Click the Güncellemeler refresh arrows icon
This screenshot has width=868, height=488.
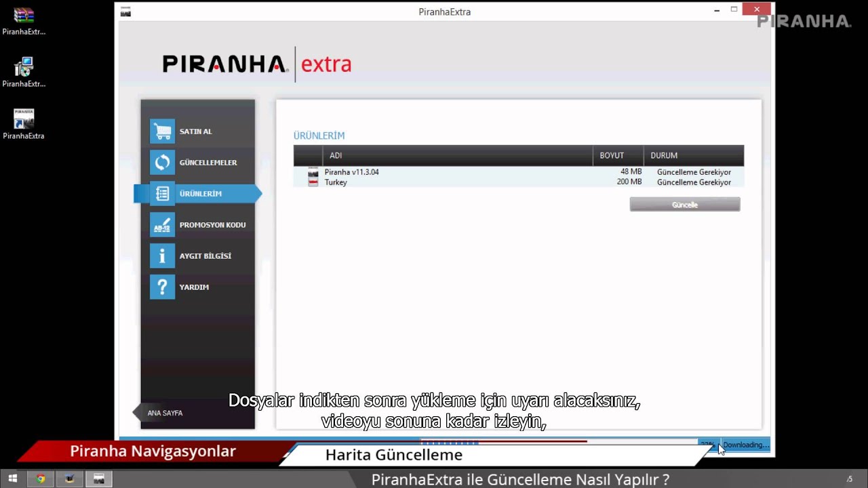(x=162, y=162)
